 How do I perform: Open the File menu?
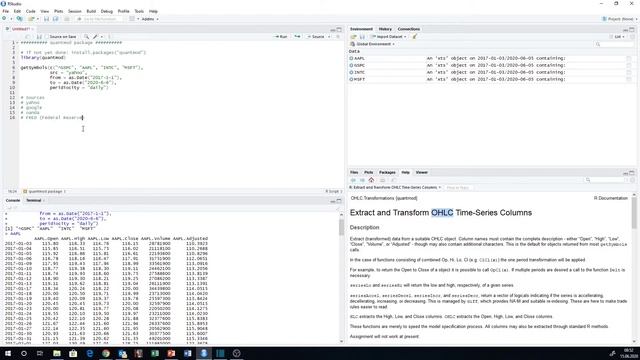point(6,11)
